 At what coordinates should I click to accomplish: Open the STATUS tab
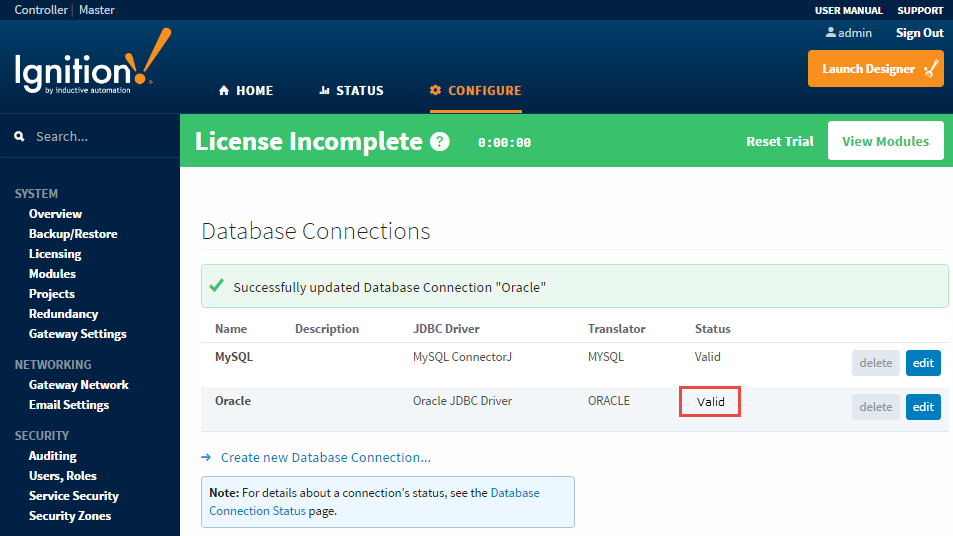pos(351,91)
